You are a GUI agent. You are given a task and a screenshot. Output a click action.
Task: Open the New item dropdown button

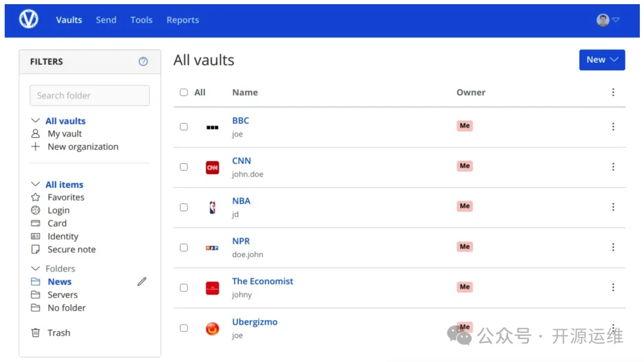[x=602, y=60]
